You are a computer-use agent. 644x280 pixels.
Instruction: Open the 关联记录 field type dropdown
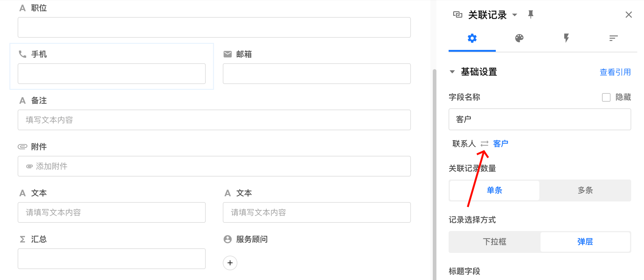(x=515, y=15)
